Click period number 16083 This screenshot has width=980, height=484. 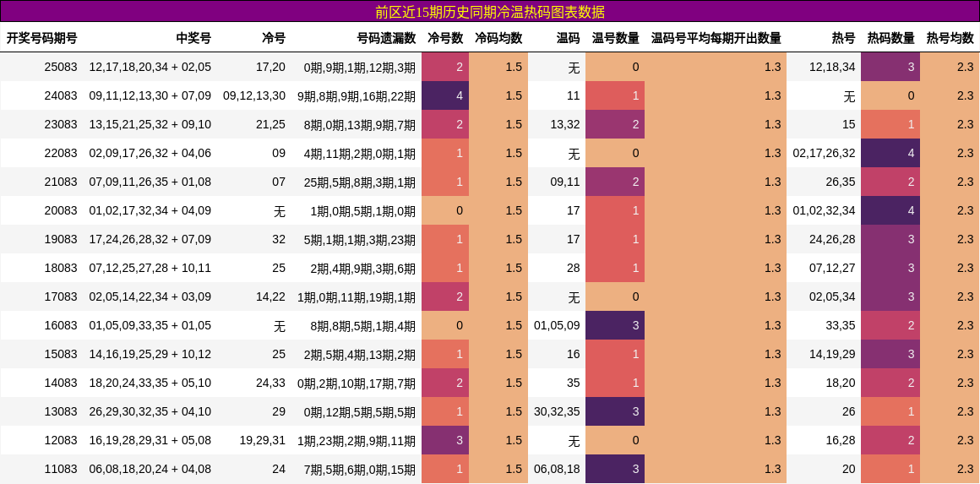[61, 325]
